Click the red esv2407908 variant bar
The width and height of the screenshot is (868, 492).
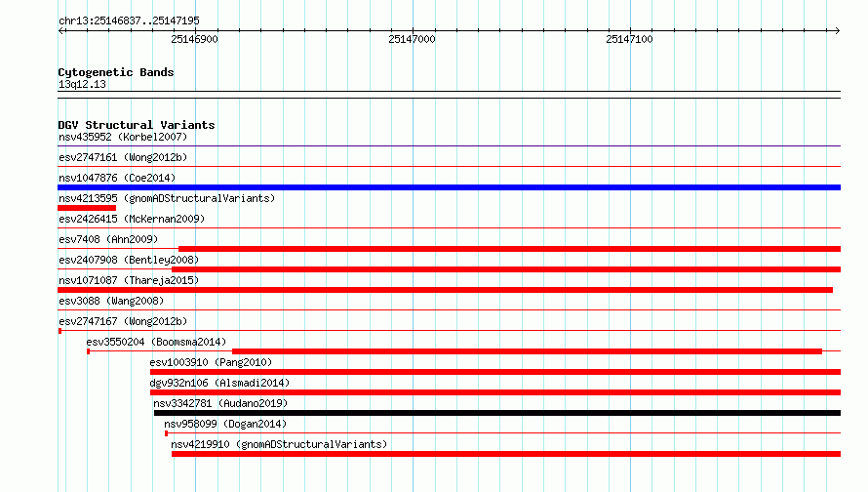[506, 269]
